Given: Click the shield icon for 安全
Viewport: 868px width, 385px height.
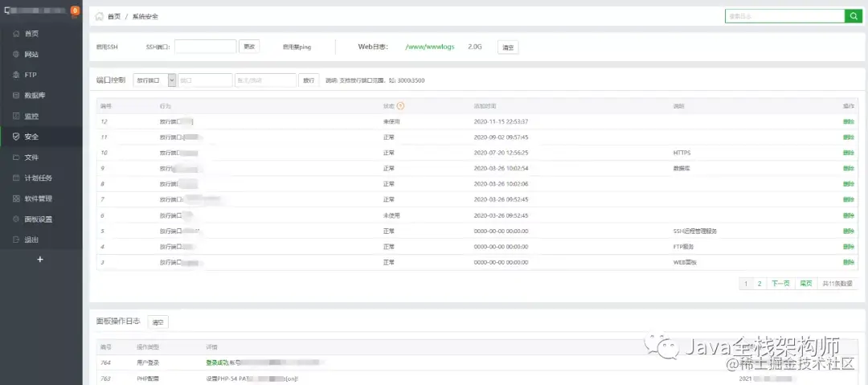Looking at the screenshot, I should pyautogui.click(x=16, y=137).
